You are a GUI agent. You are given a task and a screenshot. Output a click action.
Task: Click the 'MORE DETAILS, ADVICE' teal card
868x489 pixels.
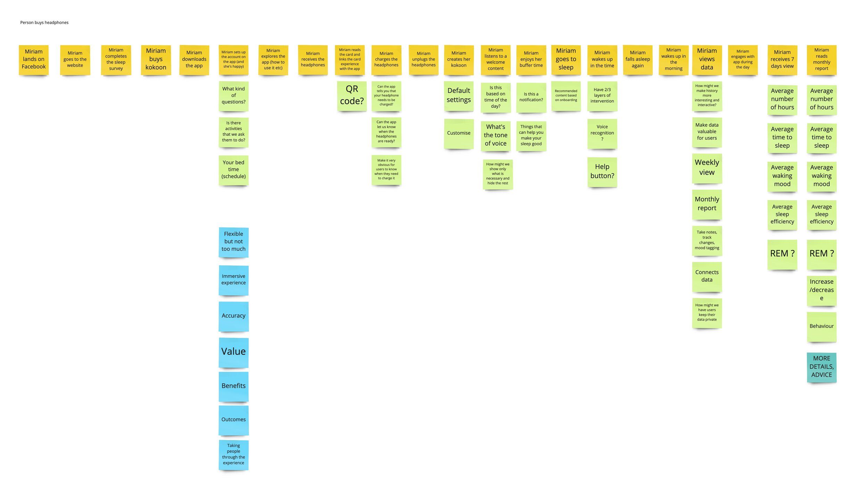pos(821,366)
